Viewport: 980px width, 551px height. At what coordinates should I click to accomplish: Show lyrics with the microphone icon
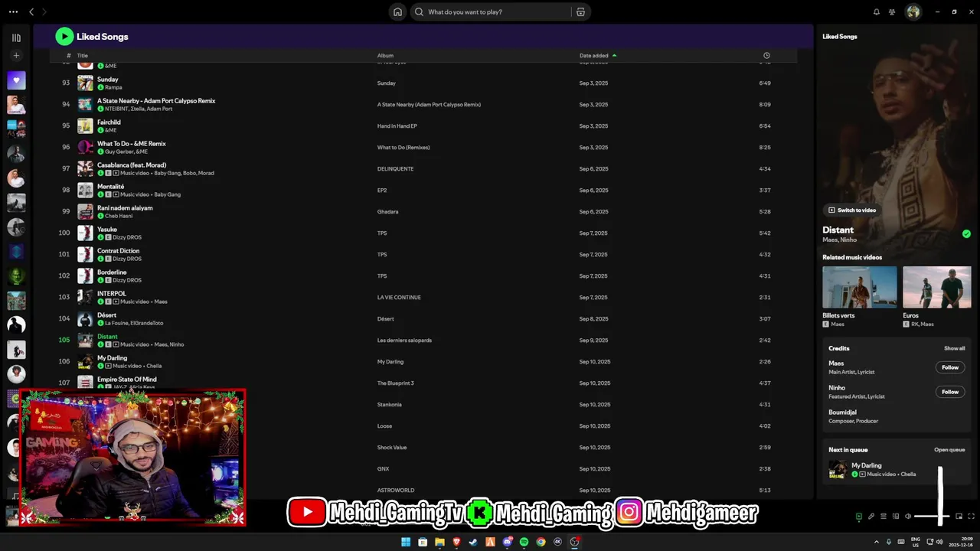tap(871, 517)
